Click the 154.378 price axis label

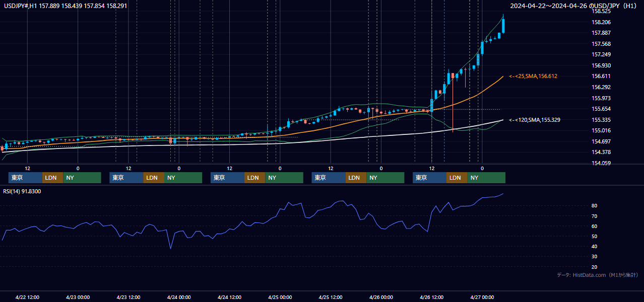601,152
